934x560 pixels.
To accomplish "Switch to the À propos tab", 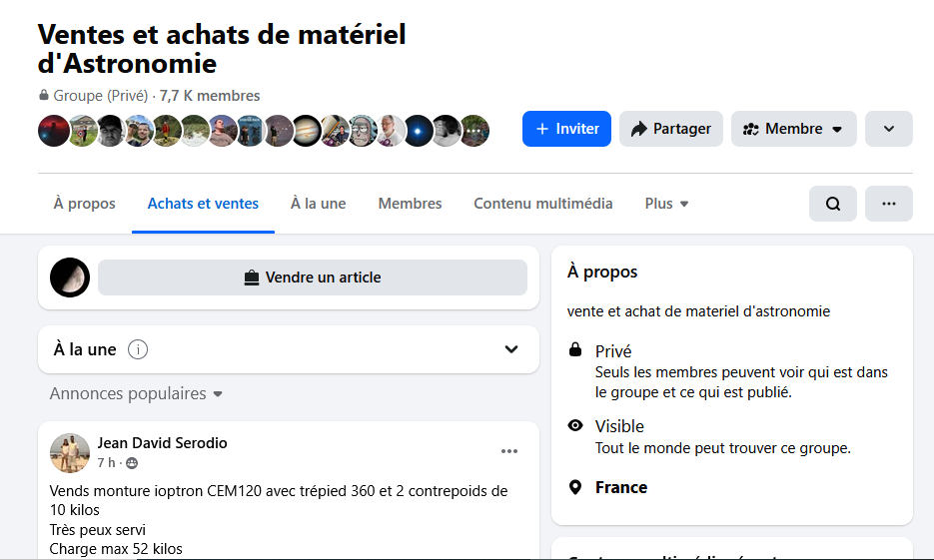I will pyautogui.click(x=85, y=204).
